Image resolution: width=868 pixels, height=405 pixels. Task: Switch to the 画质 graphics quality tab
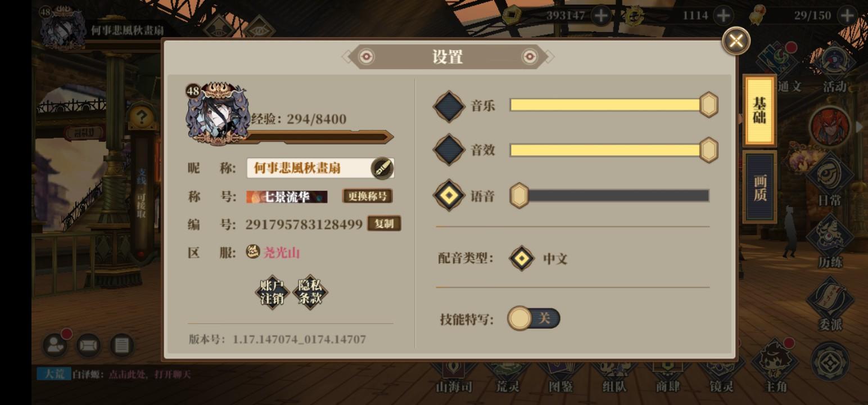[x=759, y=187]
